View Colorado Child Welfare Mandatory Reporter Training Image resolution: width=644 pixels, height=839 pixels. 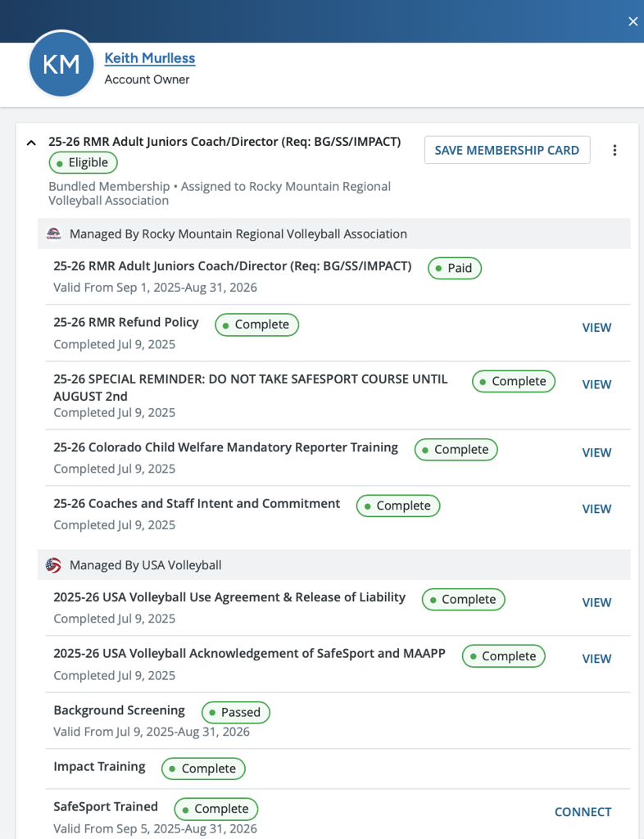[x=596, y=452]
